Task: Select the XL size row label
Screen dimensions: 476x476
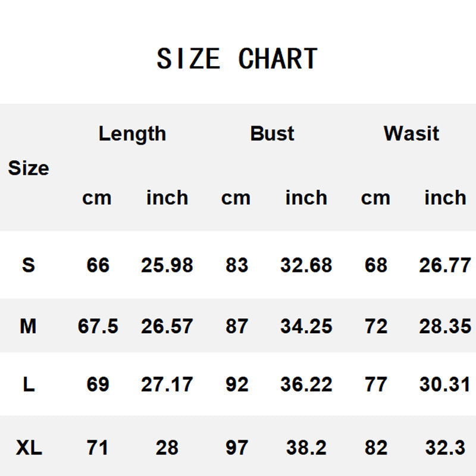Action: [28, 447]
